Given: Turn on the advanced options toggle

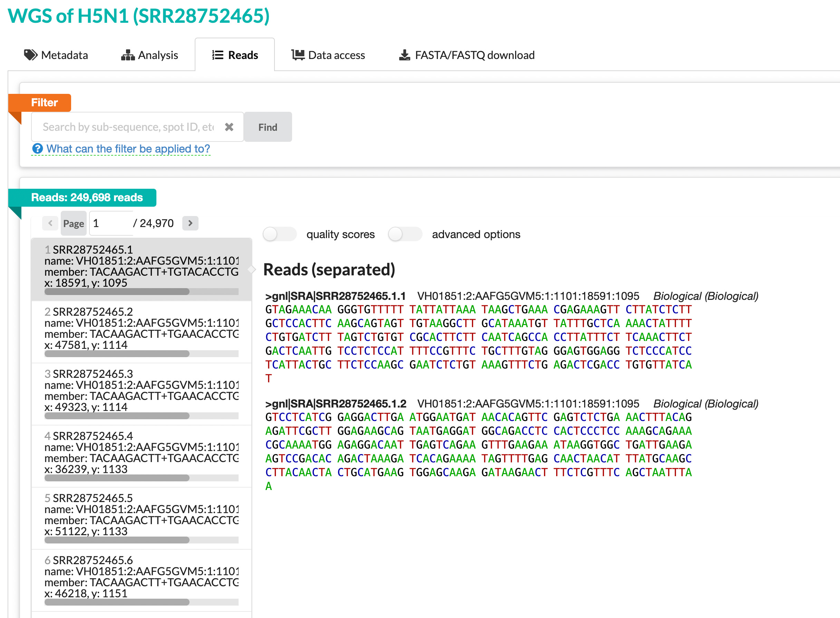Looking at the screenshot, I should click(405, 234).
